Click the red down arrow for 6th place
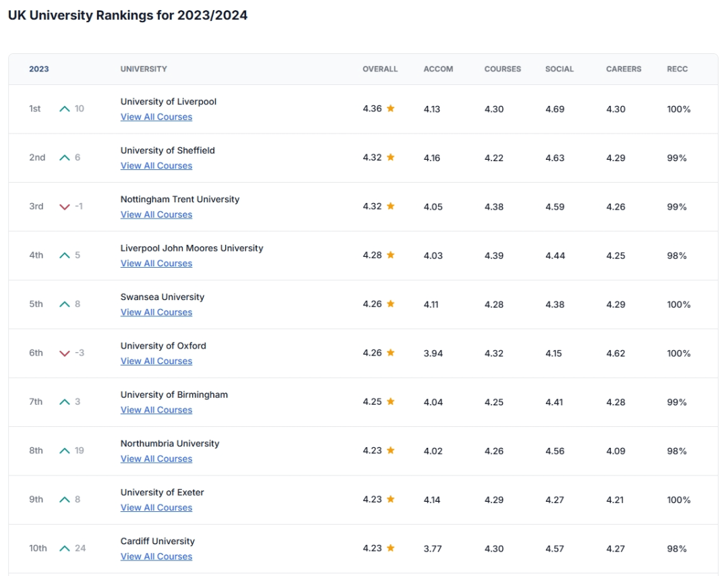The image size is (728, 576). click(x=65, y=353)
